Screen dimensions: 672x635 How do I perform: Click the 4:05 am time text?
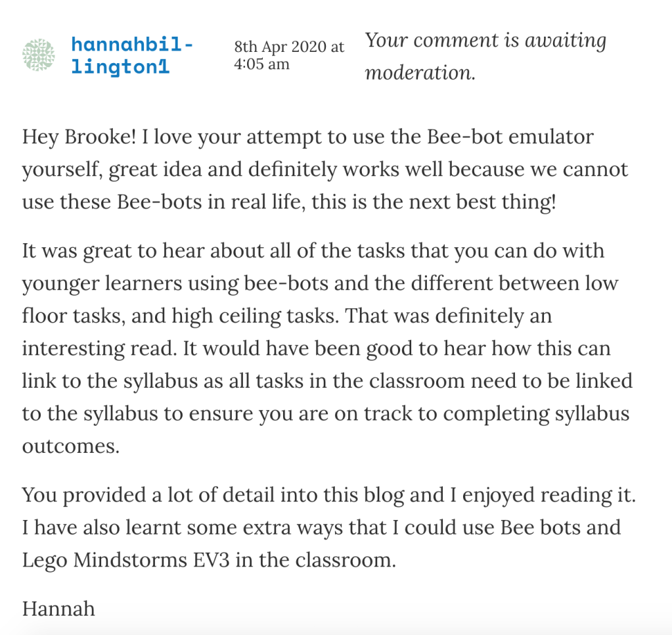click(x=261, y=64)
